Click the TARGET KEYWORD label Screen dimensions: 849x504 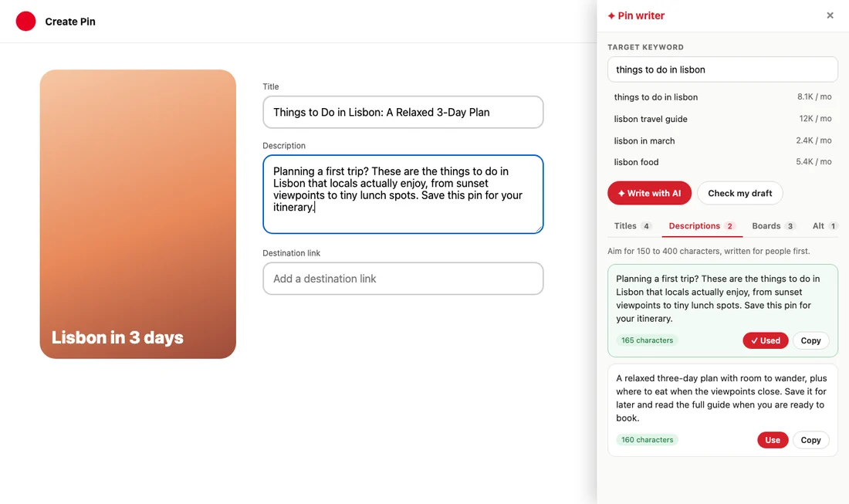[x=645, y=47]
